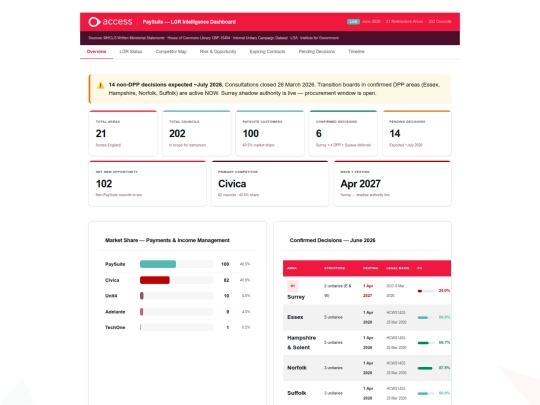Viewport: 540px width, 405px height.
Task: Click the Sources line in the dark header bar
Action: [x=214, y=38]
